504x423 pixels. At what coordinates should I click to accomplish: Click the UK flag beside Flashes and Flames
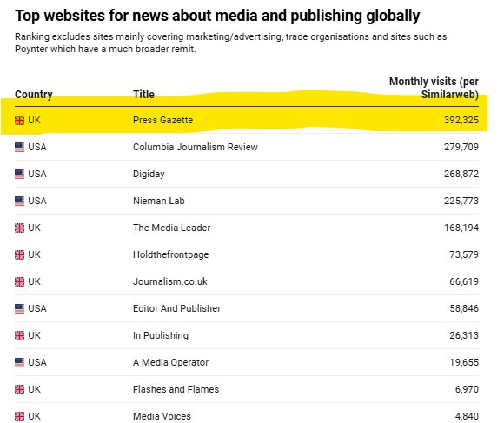(x=19, y=390)
